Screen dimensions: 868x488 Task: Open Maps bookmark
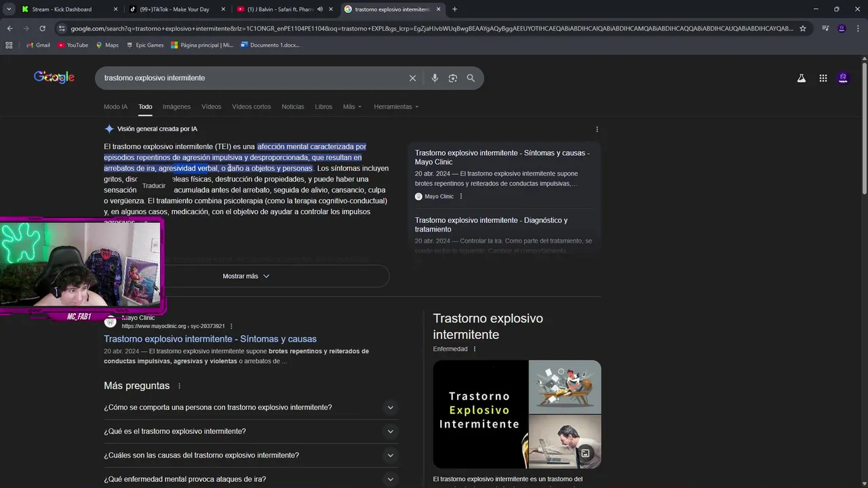point(107,45)
